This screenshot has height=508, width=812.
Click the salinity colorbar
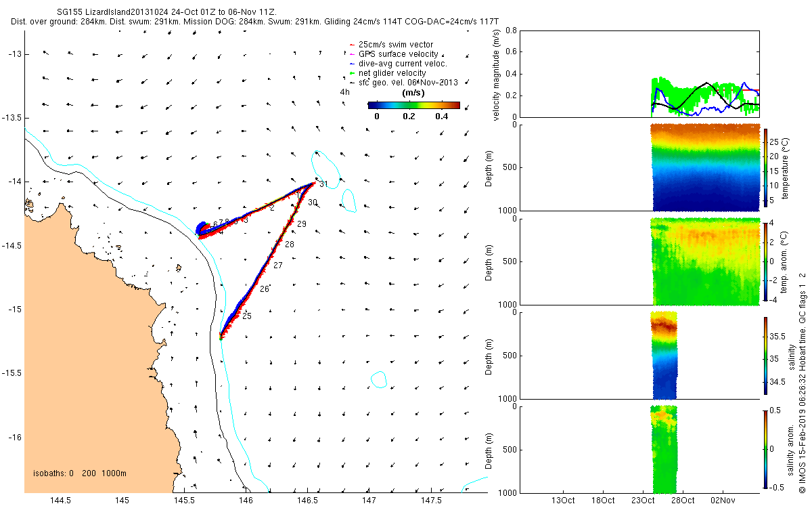tap(767, 355)
